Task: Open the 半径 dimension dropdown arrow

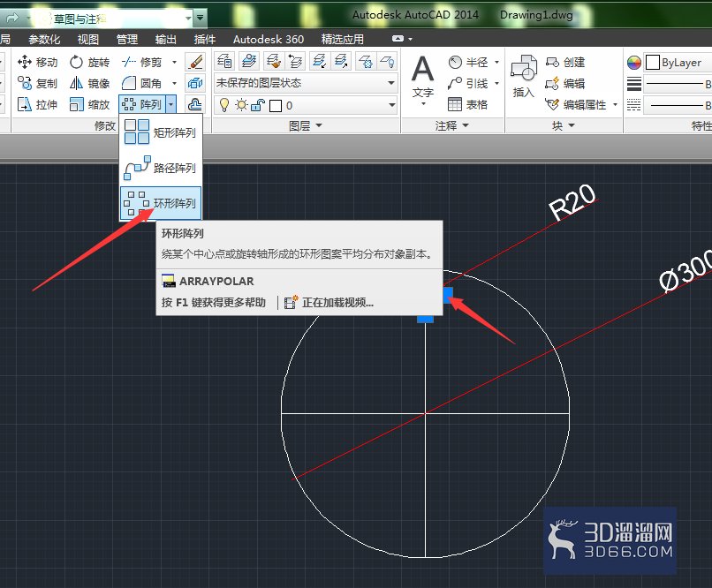Action: pyautogui.click(x=496, y=62)
